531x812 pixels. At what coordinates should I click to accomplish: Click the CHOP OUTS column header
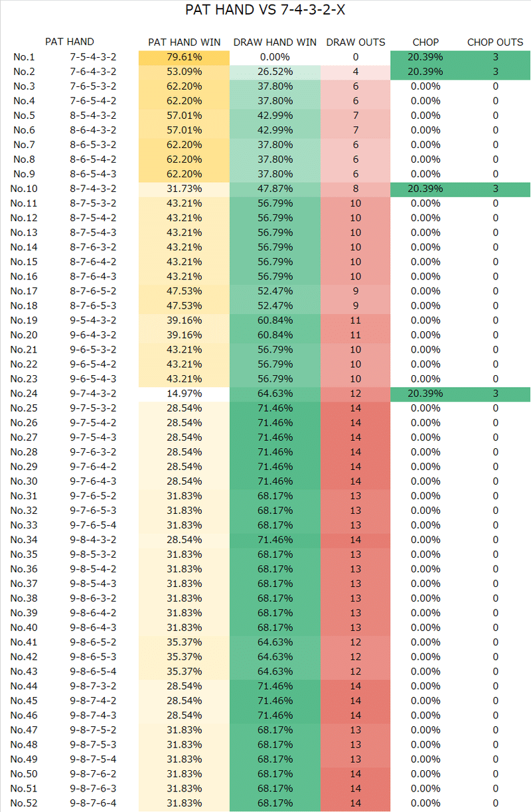[495, 42]
